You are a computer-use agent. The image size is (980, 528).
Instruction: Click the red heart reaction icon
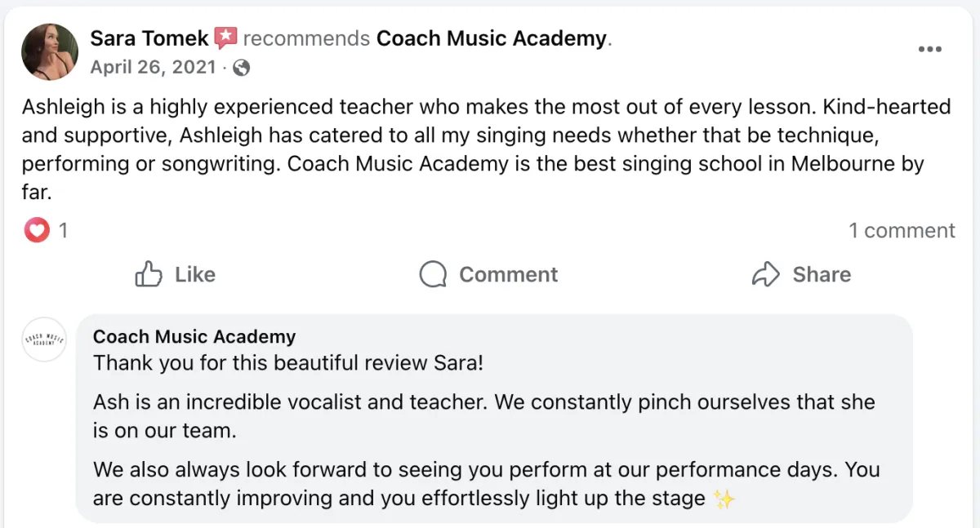(x=36, y=231)
